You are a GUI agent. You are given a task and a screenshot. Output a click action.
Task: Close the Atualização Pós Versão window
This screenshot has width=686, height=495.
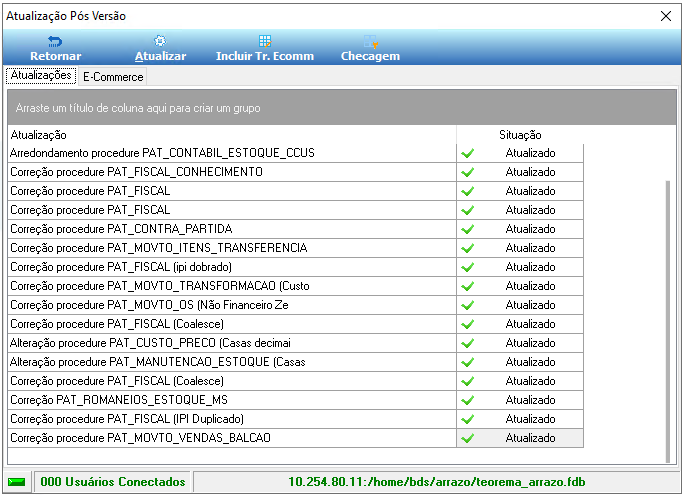pos(666,16)
